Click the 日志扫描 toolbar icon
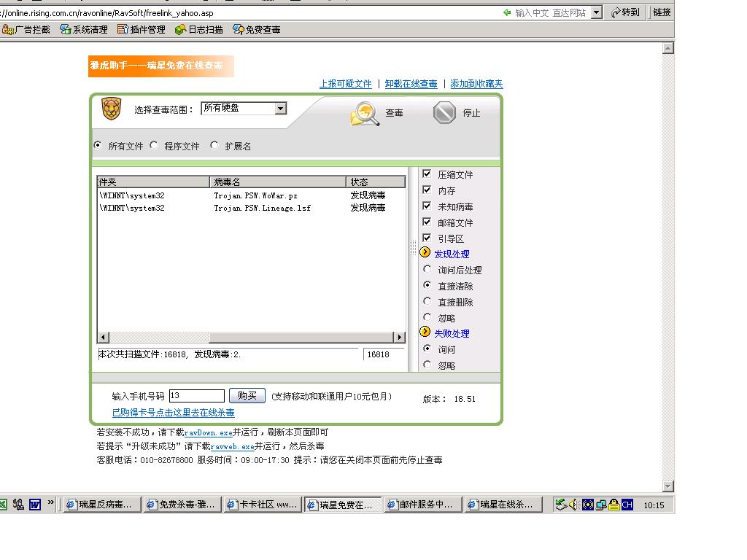This screenshot has height=560, width=747. point(181,29)
